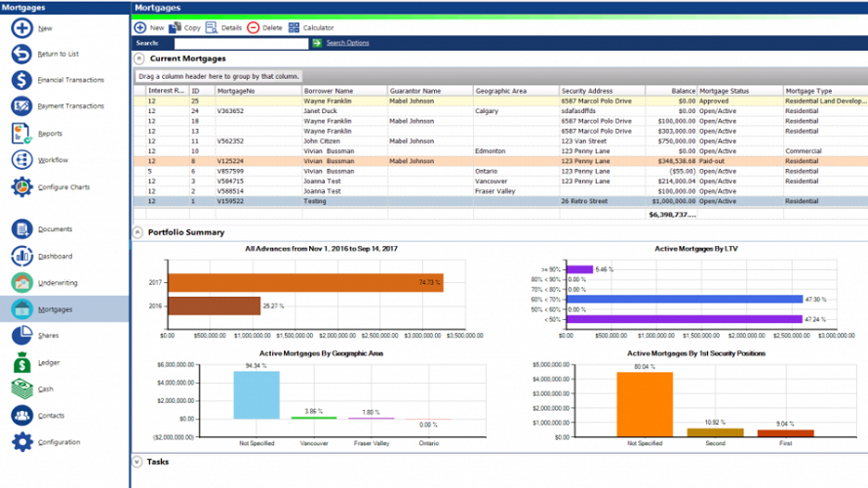Sort by Security Address column header
The width and height of the screenshot is (868, 488).
602,91
